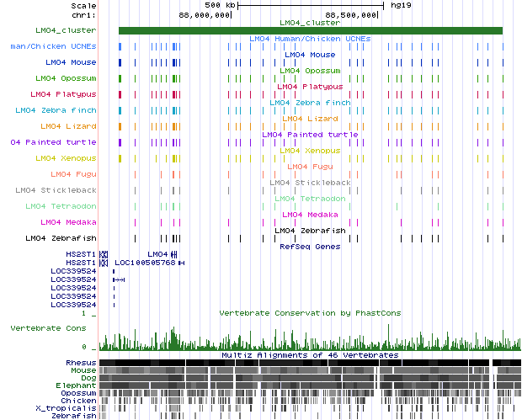This screenshot has width=522, height=420.
Task: Click Multiz Alignments of 46 Vertebrates title
Action: [310, 355]
